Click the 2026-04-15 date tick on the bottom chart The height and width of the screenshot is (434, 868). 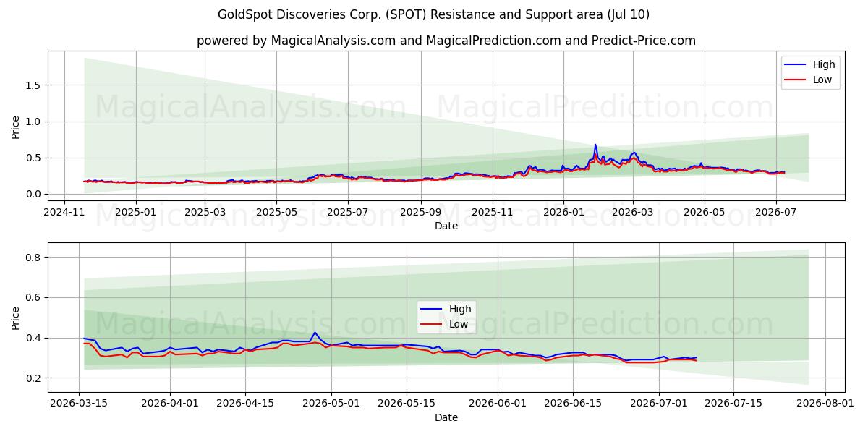(245, 404)
